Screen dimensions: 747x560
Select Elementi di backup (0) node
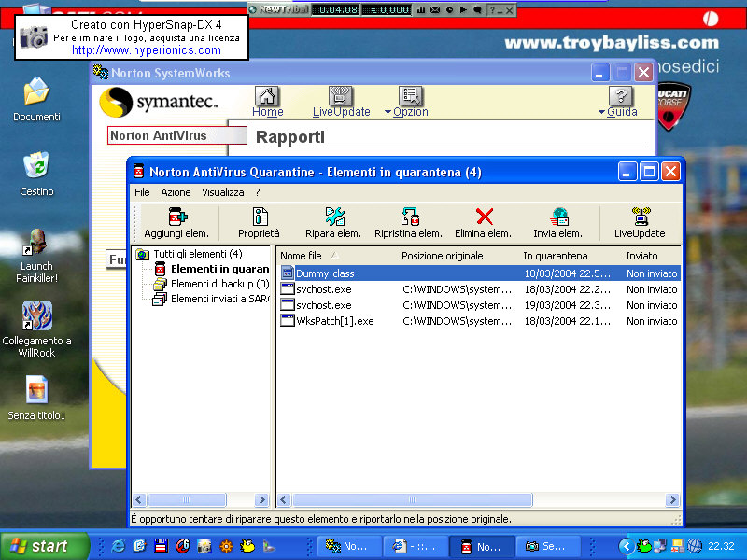220,284
